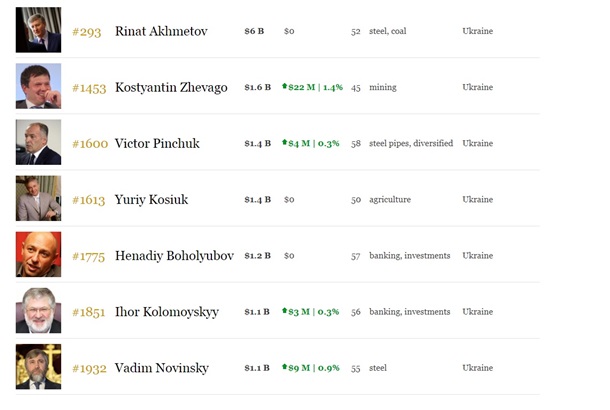The image size is (610, 410).
Task: Select Vadim Novinsky's photo thumbnail
Action: [x=38, y=366]
